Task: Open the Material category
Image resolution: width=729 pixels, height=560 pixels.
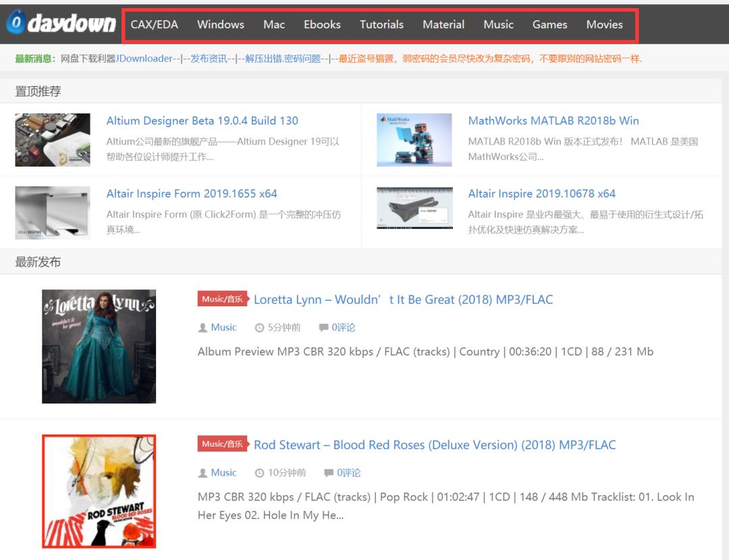Action: click(443, 25)
